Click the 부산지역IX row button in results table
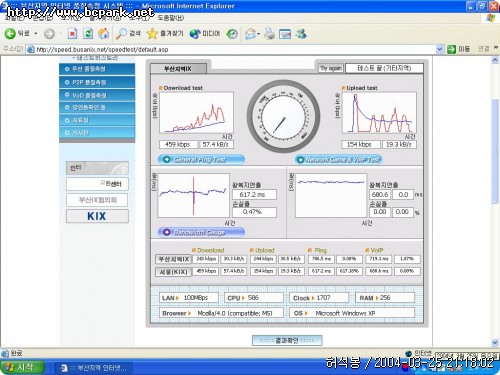500x375 pixels. point(173,259)
